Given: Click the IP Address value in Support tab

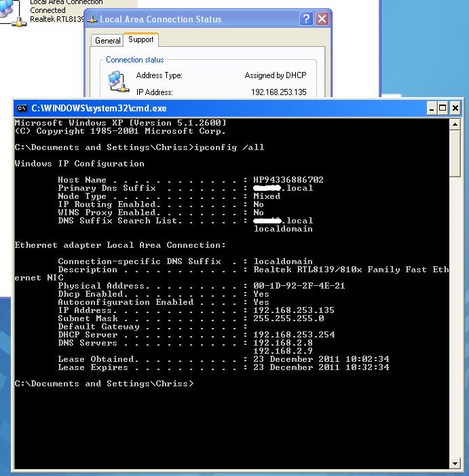Looking at the screenshot, I should (x=279, y=92).
